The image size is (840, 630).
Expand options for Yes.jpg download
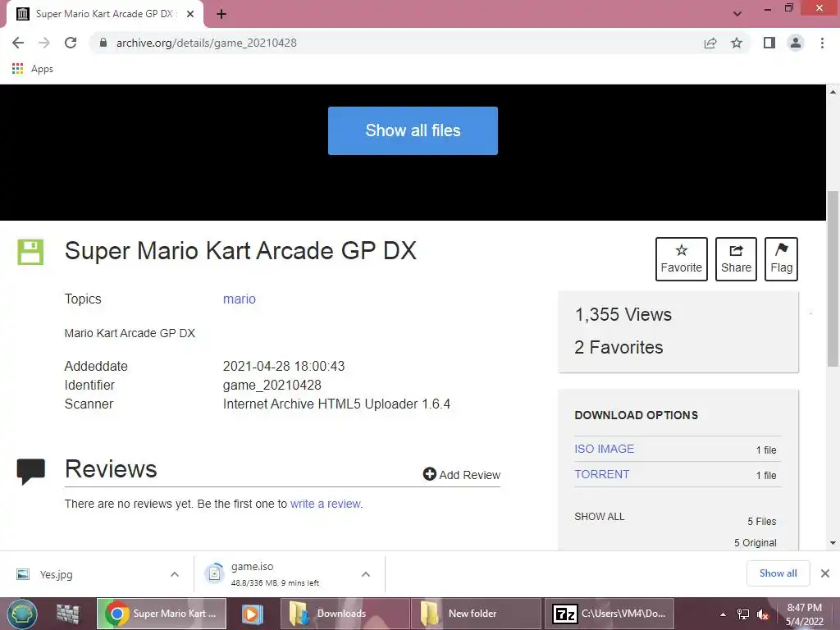point(175,574)
